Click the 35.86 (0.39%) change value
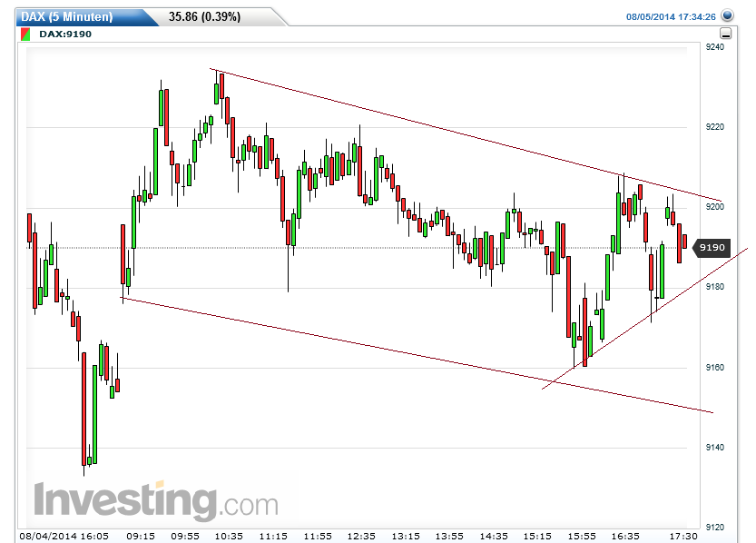Image resolution: width=756 pixels, height=543 pixels. click(204, 17)
